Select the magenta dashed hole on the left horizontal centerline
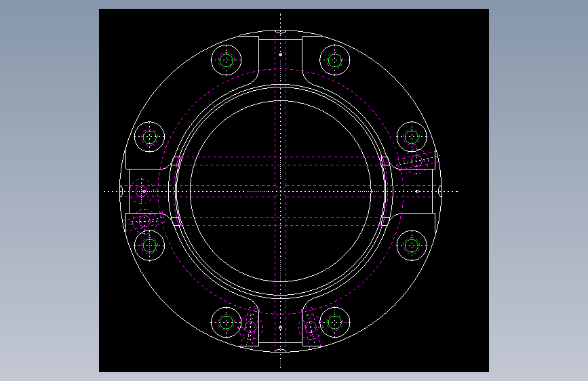Screen dimensions: 588x381 tap(141, 191)
